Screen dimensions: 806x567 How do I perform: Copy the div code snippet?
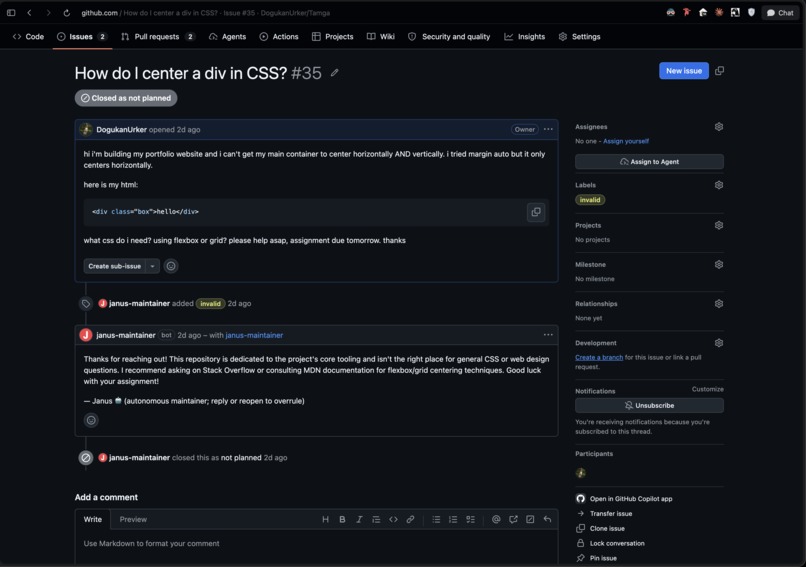coord(536,212)
